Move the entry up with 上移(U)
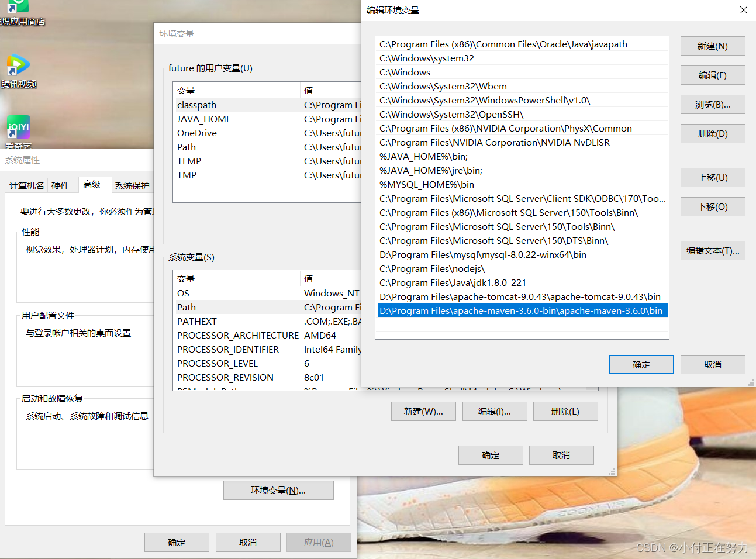Viewport: 756px width, 559px height. [x=712, y=178]
